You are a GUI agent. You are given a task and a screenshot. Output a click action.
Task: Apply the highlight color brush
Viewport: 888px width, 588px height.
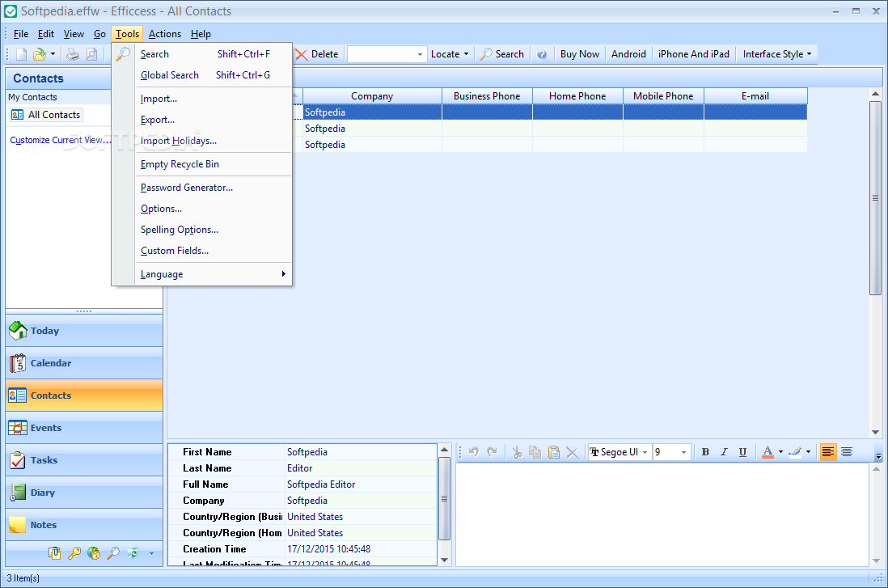coord(795,452)
